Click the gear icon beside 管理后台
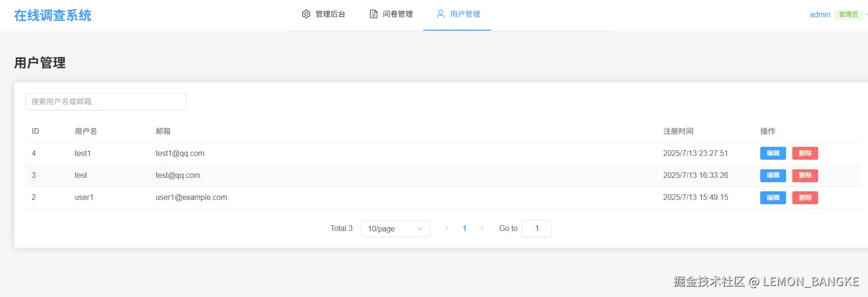This screenshot has width=868, height=297. click(x=306, y=14)
